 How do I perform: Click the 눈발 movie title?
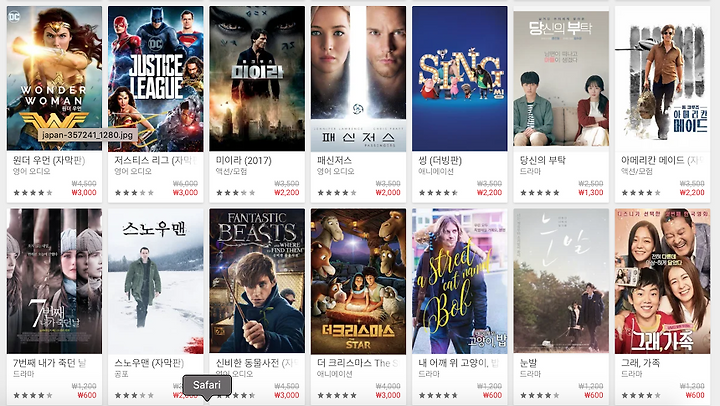click(528, 363)
